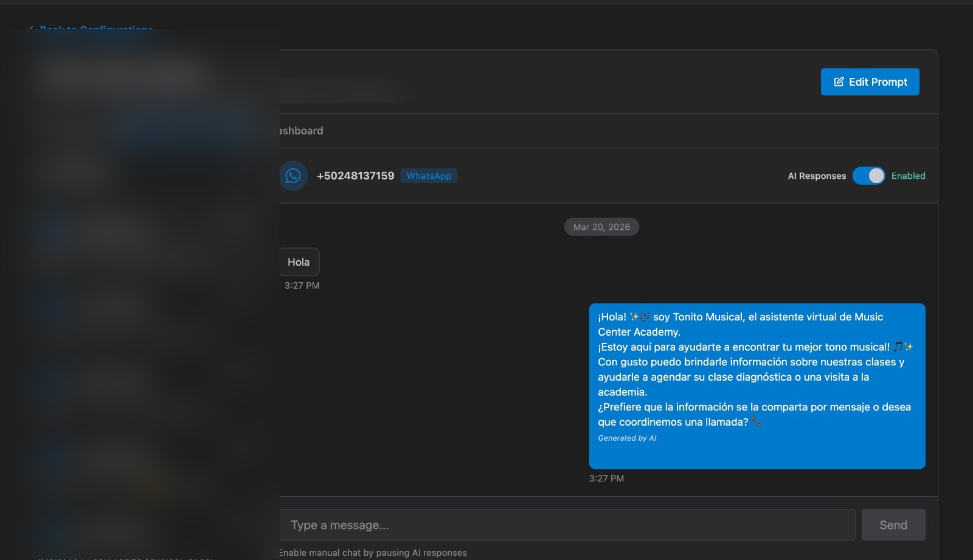The image size is (973, 560).
Task: Click the pencil icon inside the Edit Prompt button
Action: (839, 81)
